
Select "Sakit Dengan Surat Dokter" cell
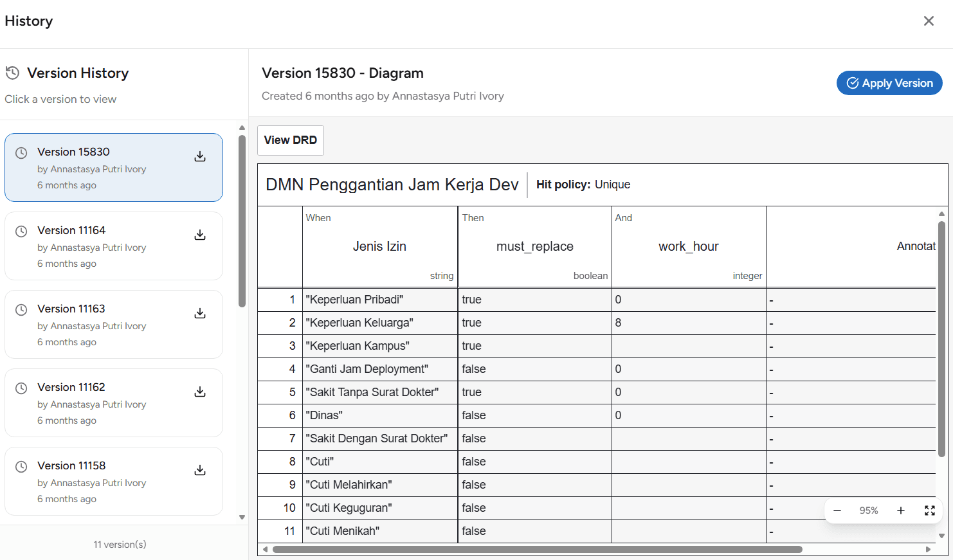click(379, 438)
